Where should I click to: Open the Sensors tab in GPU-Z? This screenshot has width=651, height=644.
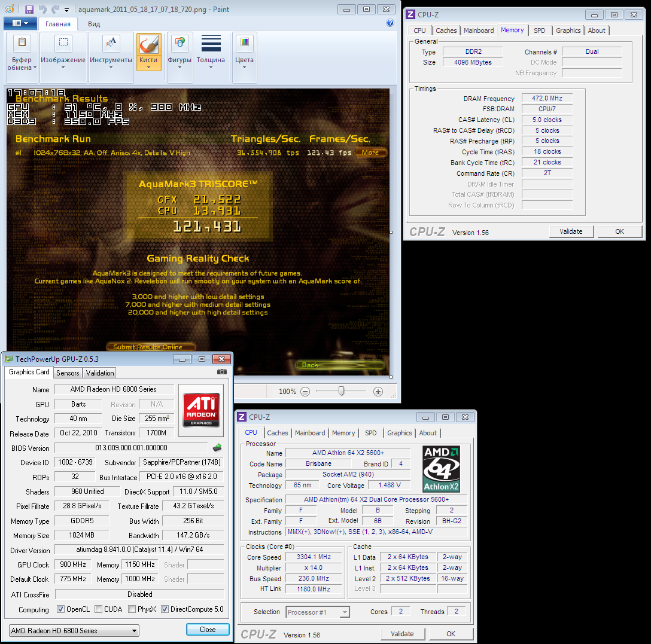coord(68,373)
